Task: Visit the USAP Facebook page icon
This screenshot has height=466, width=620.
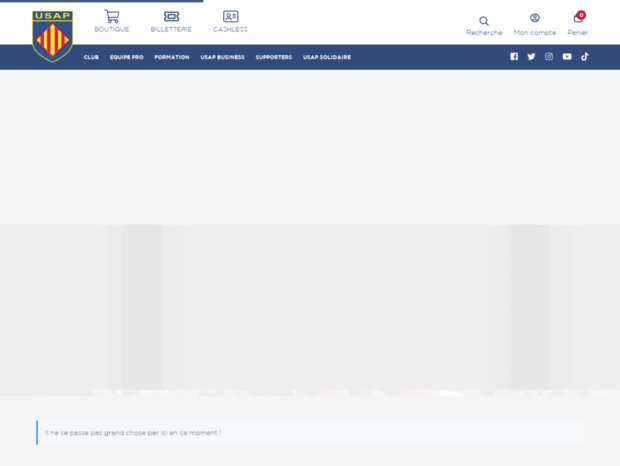Action: click(x=514, y=57)
